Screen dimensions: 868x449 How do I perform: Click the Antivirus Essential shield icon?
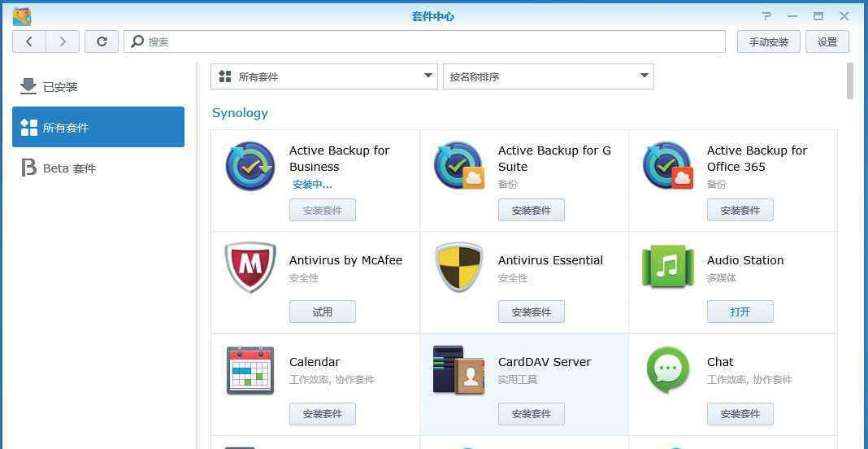click(x=459, y=267)
